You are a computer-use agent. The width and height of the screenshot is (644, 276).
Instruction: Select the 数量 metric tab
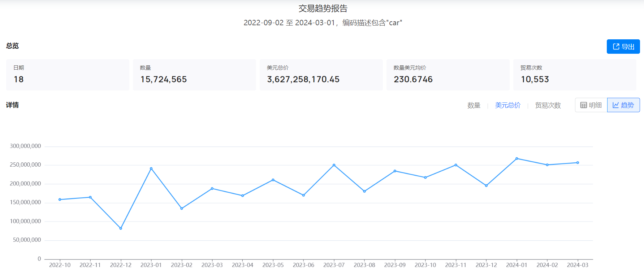[474, 105]
